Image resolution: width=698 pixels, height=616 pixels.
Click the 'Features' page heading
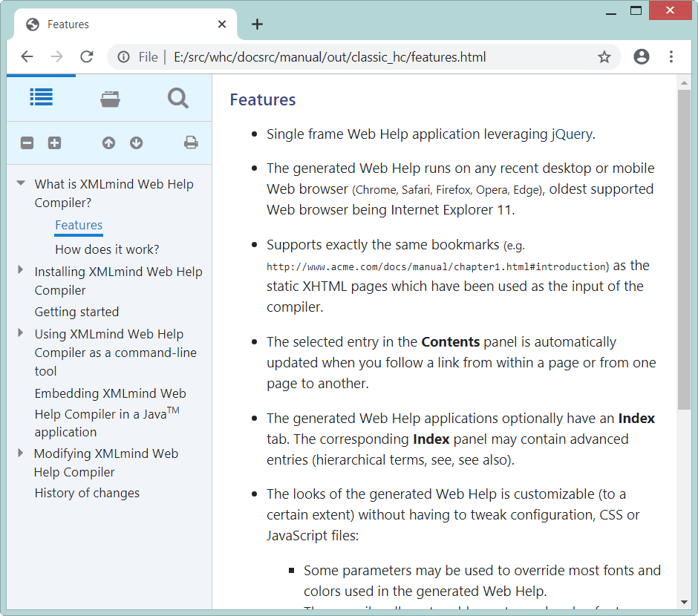(x=263, y=99)
